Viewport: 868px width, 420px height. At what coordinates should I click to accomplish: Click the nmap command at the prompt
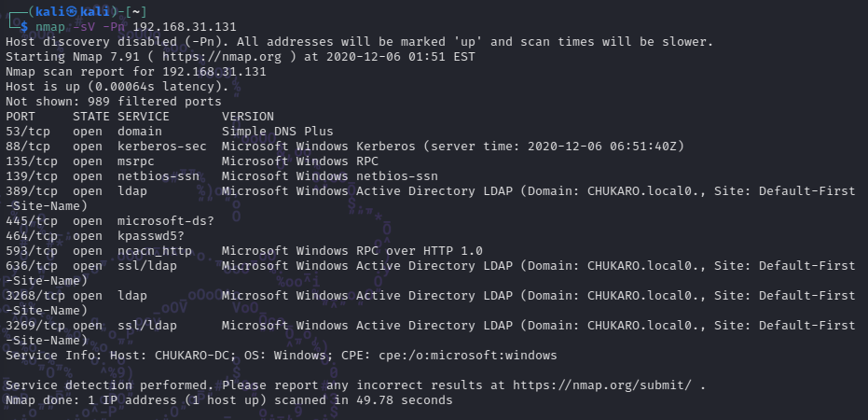tap(50, 26)
